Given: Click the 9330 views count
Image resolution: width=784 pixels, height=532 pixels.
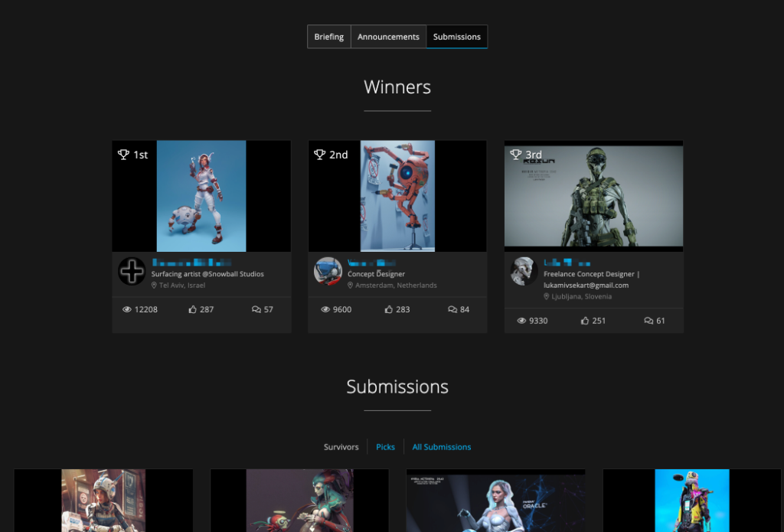Looking at the screenshot, I should tap(538, 321).
